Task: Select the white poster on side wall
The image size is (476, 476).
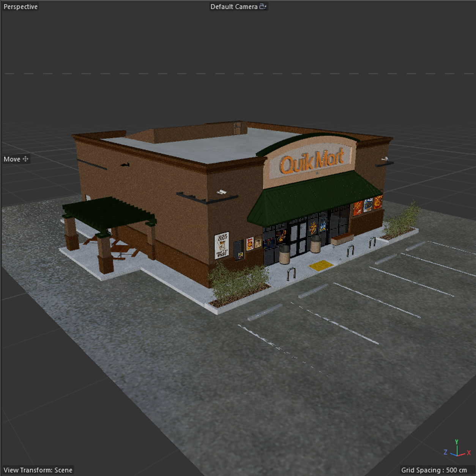Action: tap(222, 245)
